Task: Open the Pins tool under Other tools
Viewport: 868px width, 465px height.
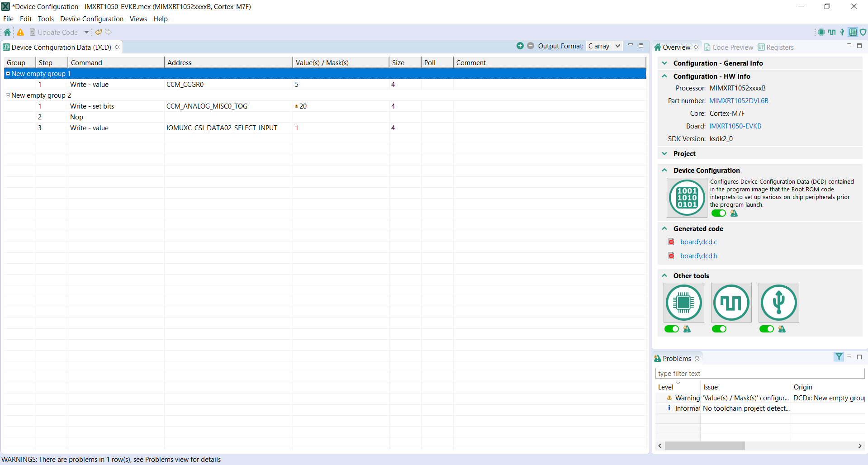Action: tap(684, 303)
